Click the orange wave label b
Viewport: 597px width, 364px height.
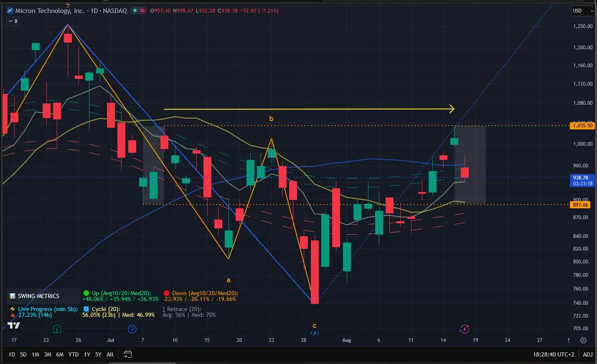tap(271, 119)
